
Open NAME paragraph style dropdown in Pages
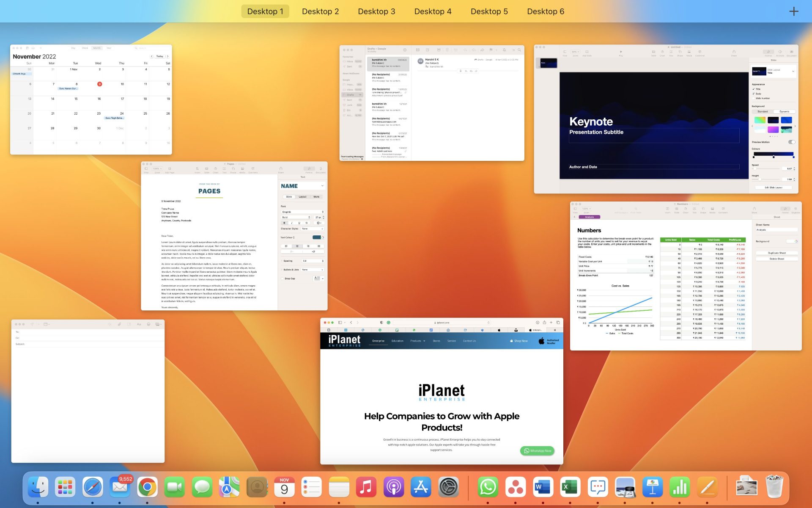pos(302,186)
